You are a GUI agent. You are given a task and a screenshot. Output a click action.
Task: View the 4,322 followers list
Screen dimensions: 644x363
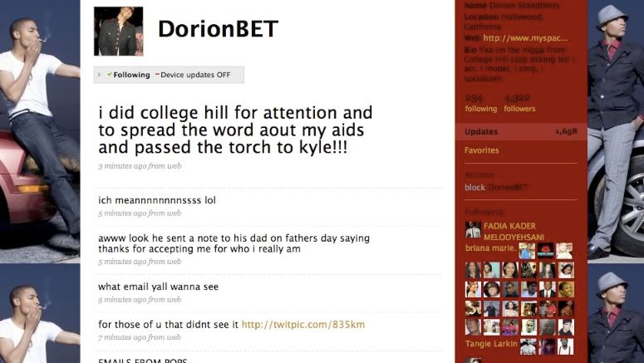tap(519, 103)
